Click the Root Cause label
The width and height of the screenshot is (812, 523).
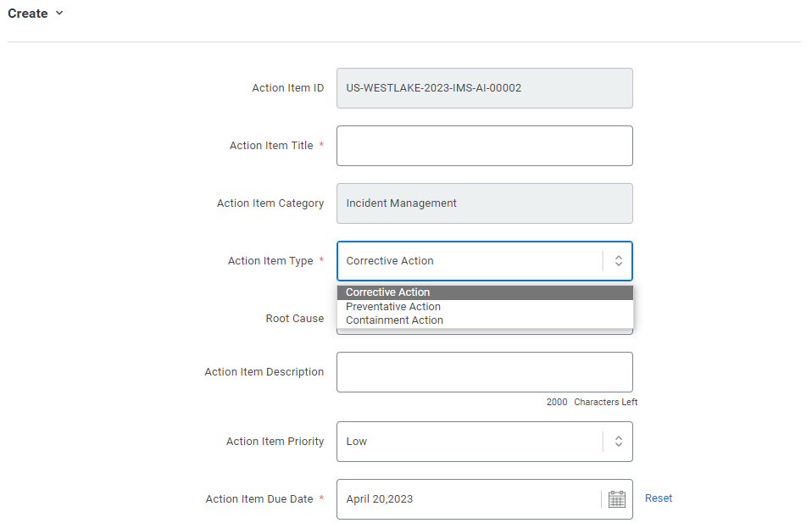click(295, 319)
